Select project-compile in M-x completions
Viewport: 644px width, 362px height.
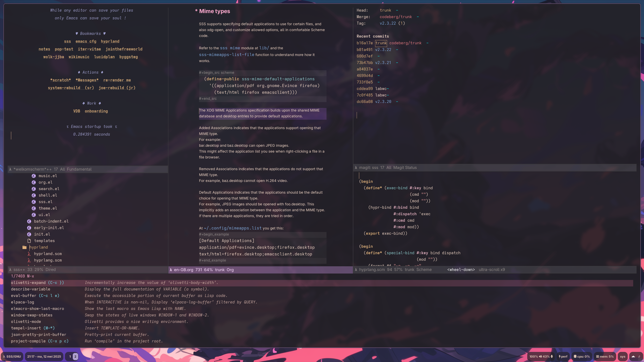click(322, 341)
